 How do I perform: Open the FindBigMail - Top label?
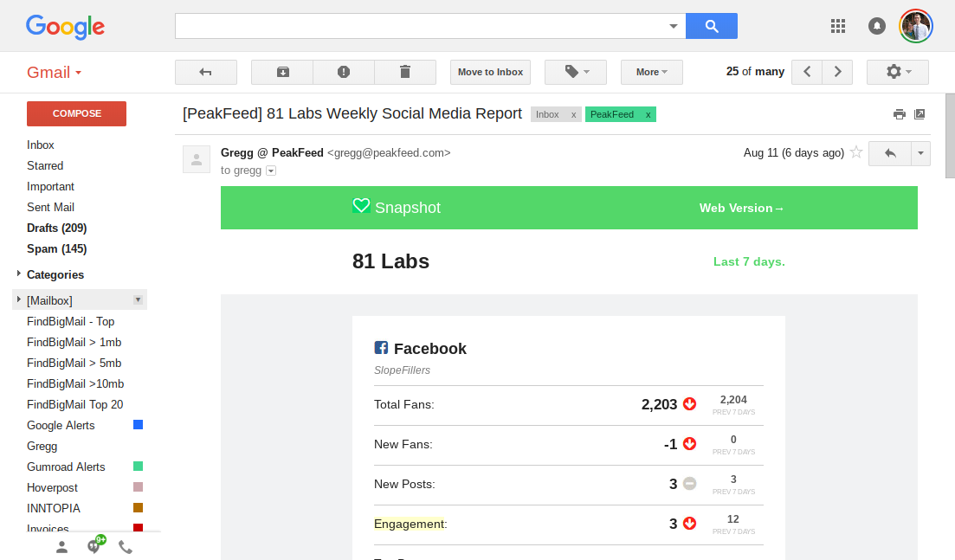pyautogui.click(x=71, y=321)
